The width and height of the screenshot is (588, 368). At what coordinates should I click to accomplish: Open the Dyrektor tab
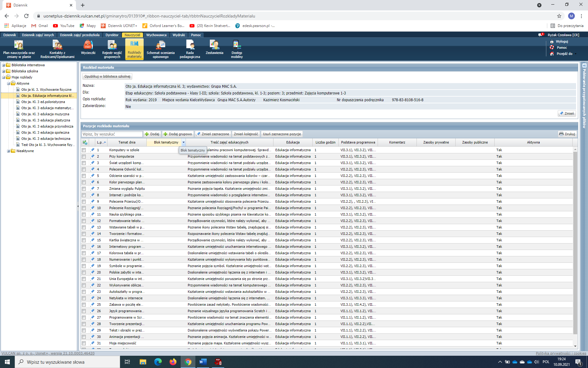pos(112,35)
